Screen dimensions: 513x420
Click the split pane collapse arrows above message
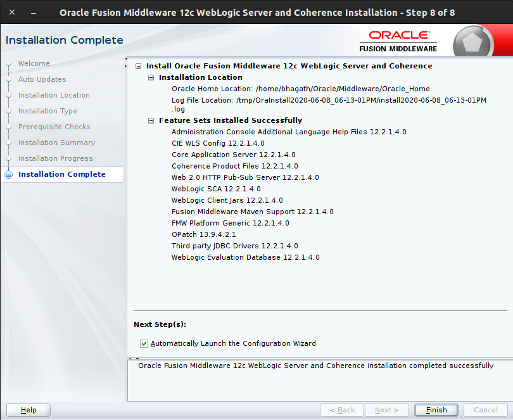click(134, 359)
